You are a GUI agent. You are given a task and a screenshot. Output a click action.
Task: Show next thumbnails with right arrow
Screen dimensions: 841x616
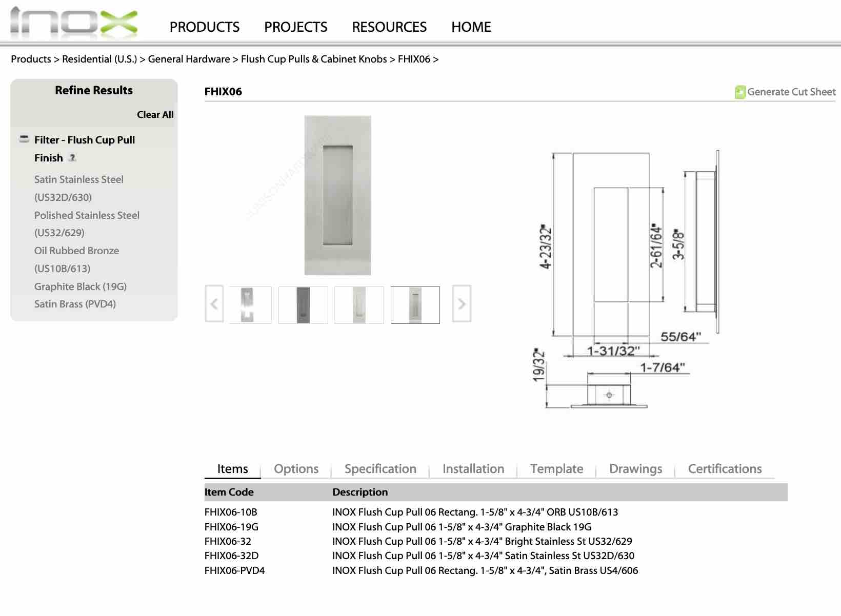click(x=462, y=303)
